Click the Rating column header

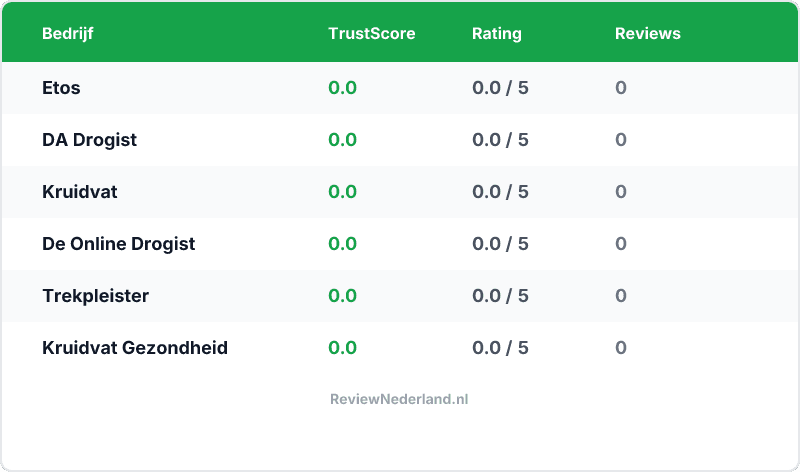pyautogui.click(x=496, y=33)
